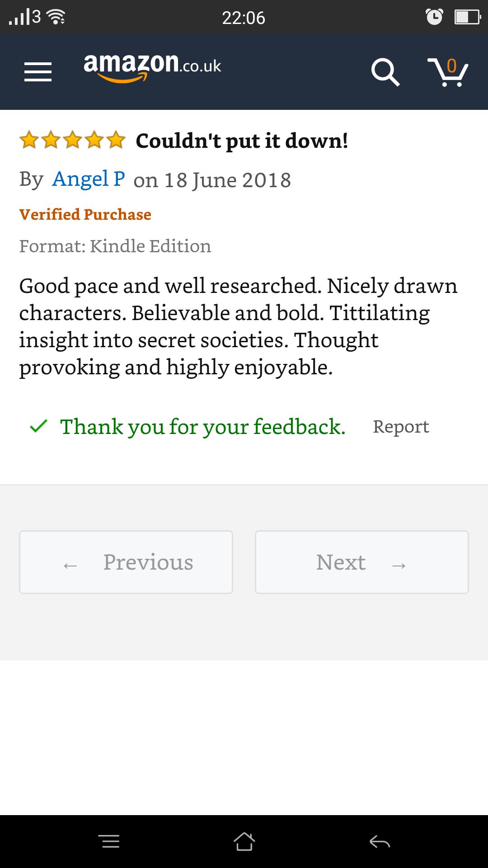Tap the review title "Couldn't put it down!"
The width and height of the screenshot is (488, 868).
[242, 141]
